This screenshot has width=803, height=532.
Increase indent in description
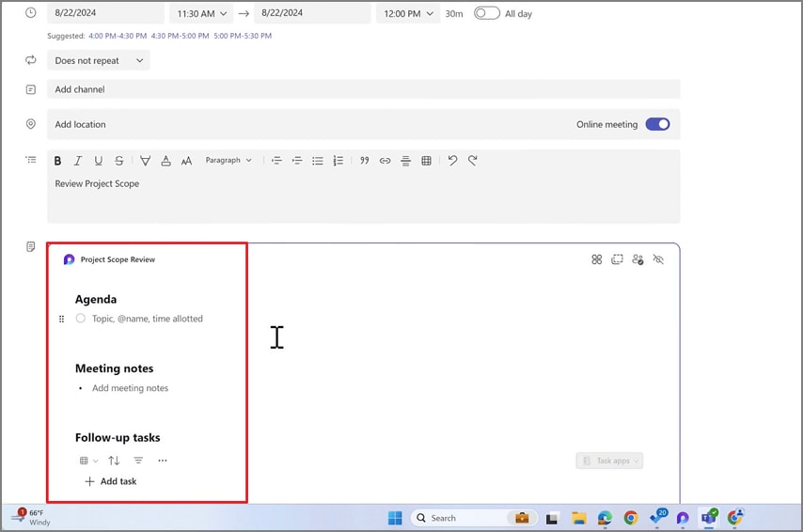297,161
